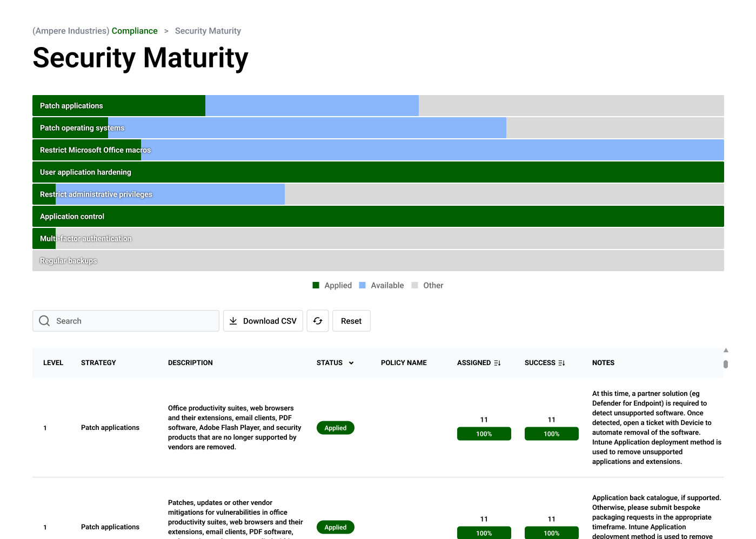This screenshot has width=756, height=539.
Task: Click the refresh icon button
Action: click(318, 321)
